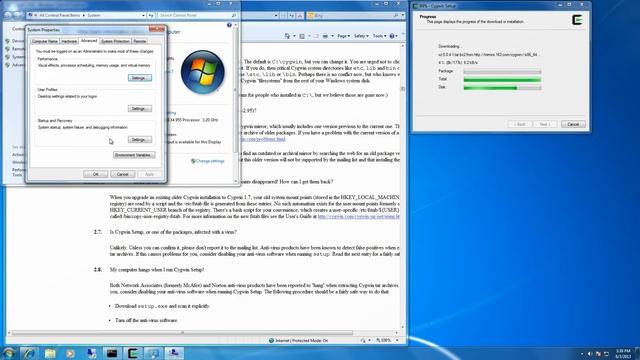Open the IE address bar dropdown

point(276,15)
